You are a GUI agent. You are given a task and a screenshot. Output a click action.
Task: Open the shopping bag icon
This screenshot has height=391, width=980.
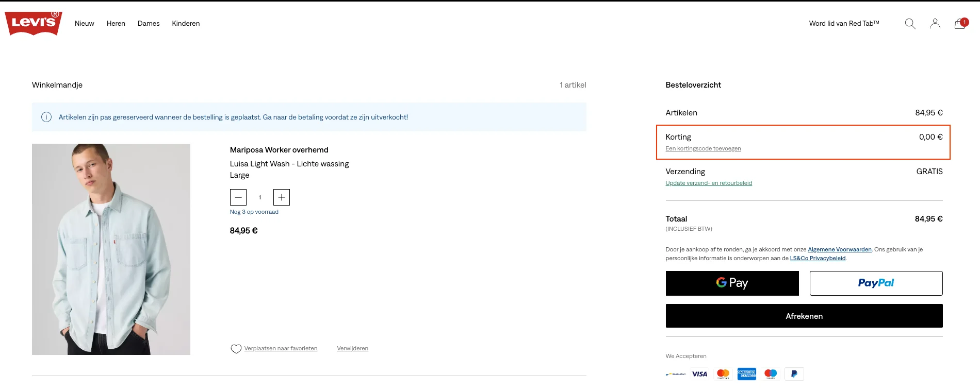(x=960, y=24)
